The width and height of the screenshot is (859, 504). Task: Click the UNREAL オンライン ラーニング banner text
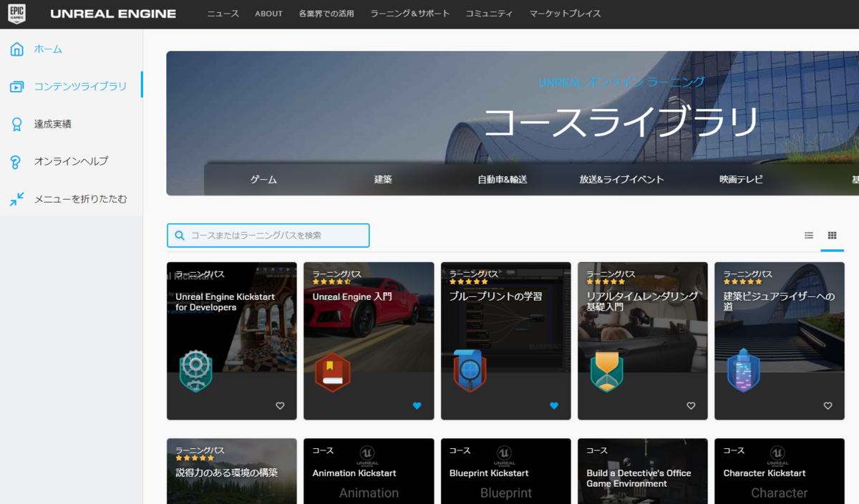[621, 82]
